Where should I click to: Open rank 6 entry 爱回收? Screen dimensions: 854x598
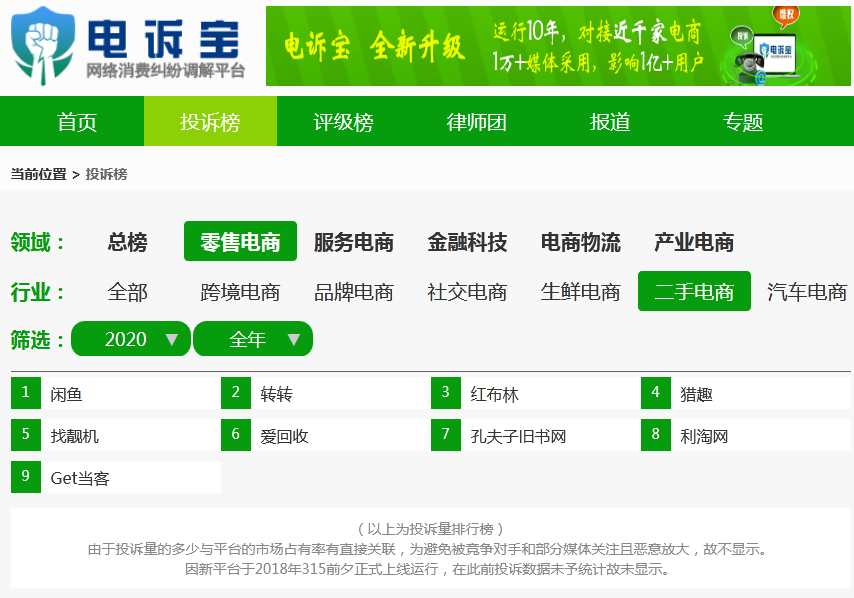point(326,435)
